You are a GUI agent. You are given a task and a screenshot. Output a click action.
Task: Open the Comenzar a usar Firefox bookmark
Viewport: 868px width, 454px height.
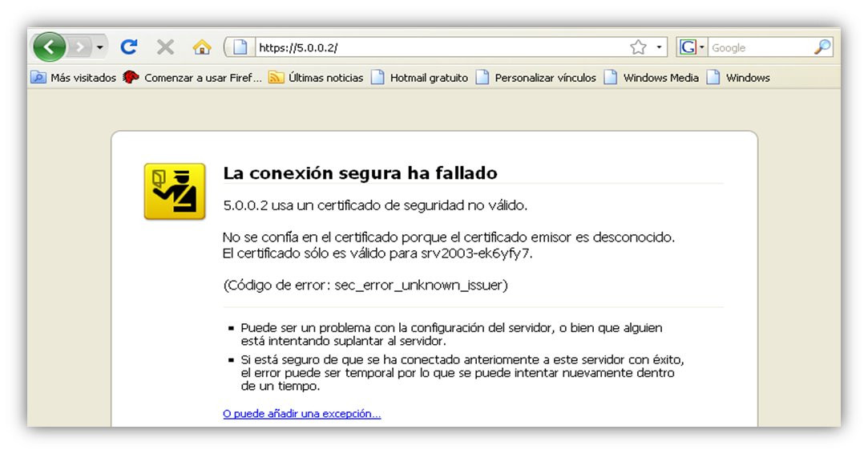click(192, 78)
